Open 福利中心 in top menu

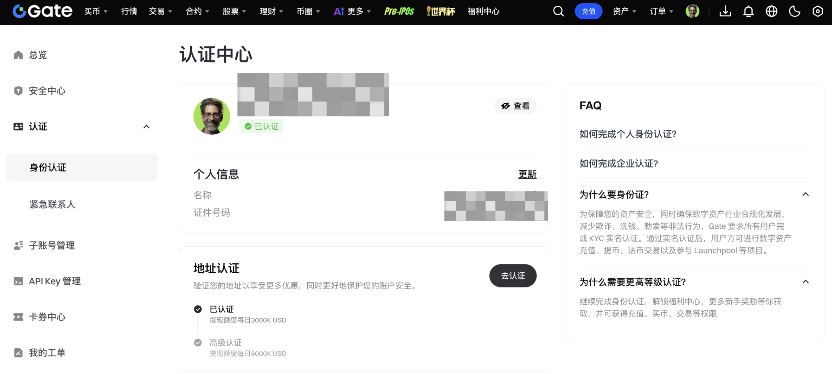click(483, 11)
